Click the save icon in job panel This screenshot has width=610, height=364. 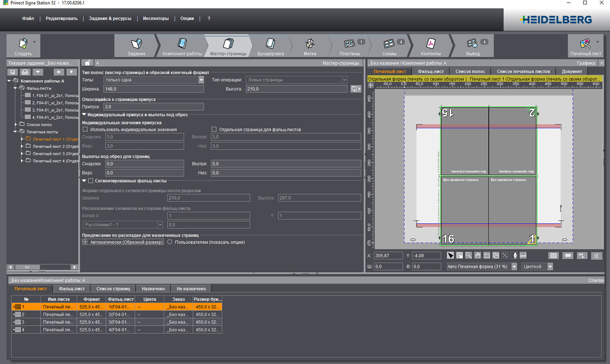[13, 72]
